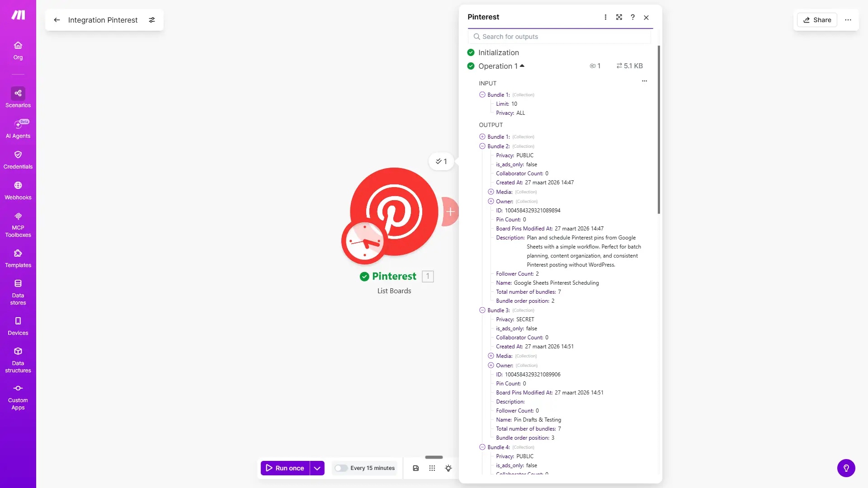
Task: Open Run once dropdown arrow
Action: pos(317,468)
